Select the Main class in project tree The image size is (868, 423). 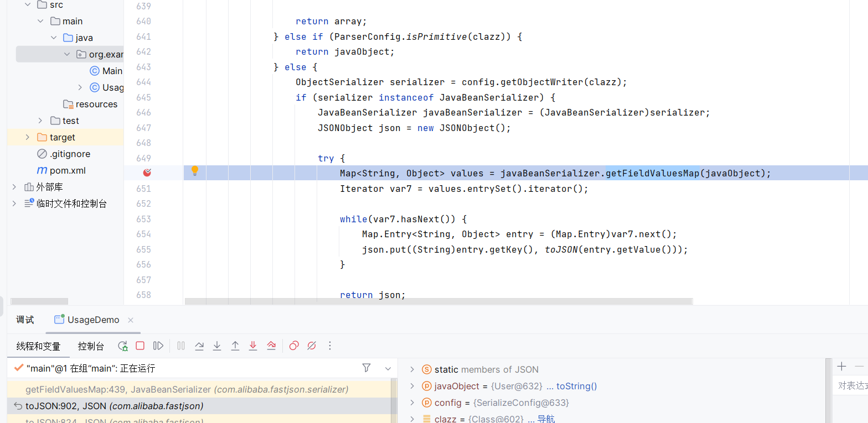point(112,71)
